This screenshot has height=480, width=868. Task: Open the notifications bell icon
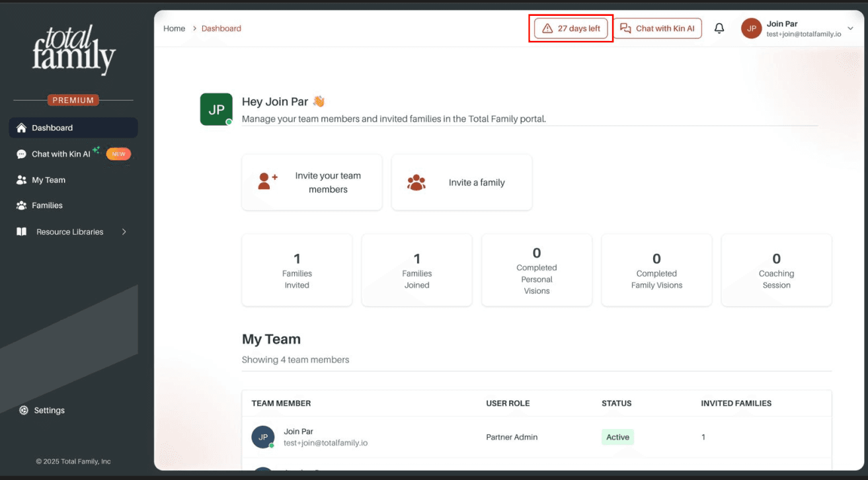tap(719, 28)
